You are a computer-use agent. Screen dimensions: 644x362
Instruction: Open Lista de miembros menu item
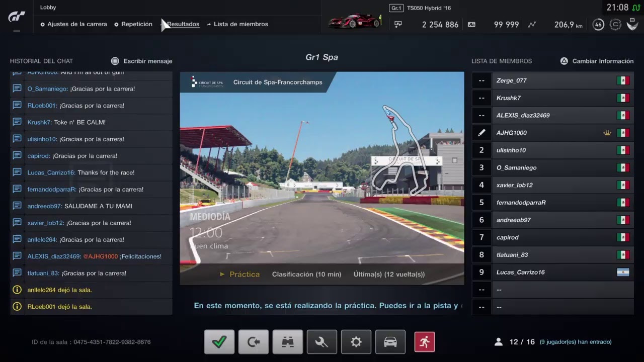tap(237, 24)
